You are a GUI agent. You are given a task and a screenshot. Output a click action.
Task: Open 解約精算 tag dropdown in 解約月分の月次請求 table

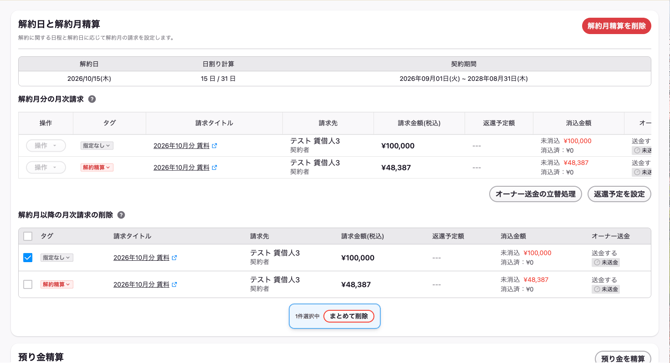(97, 167)
